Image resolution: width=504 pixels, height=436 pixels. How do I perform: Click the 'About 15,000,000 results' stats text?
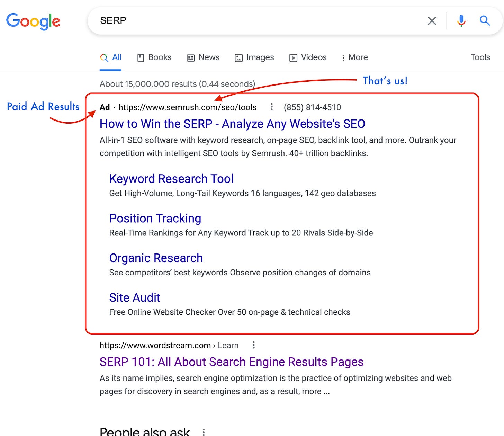click(177, 84)
